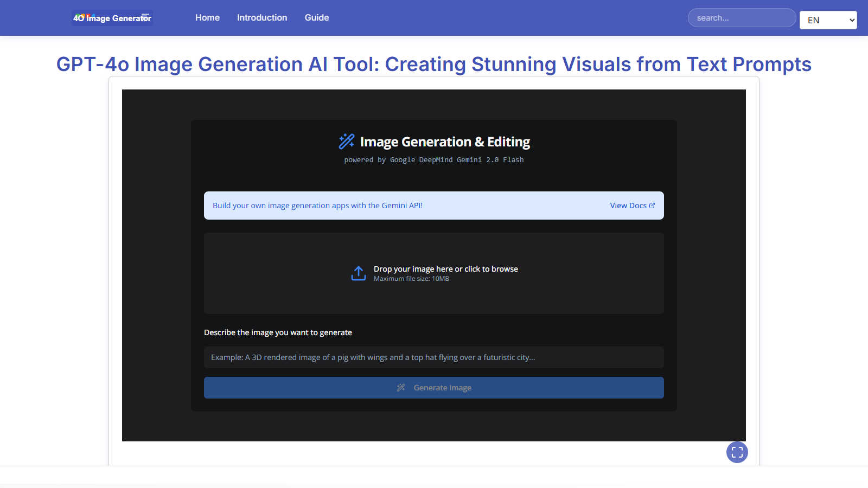
Task: Open the View Docs link
Action: pos(632,206)
